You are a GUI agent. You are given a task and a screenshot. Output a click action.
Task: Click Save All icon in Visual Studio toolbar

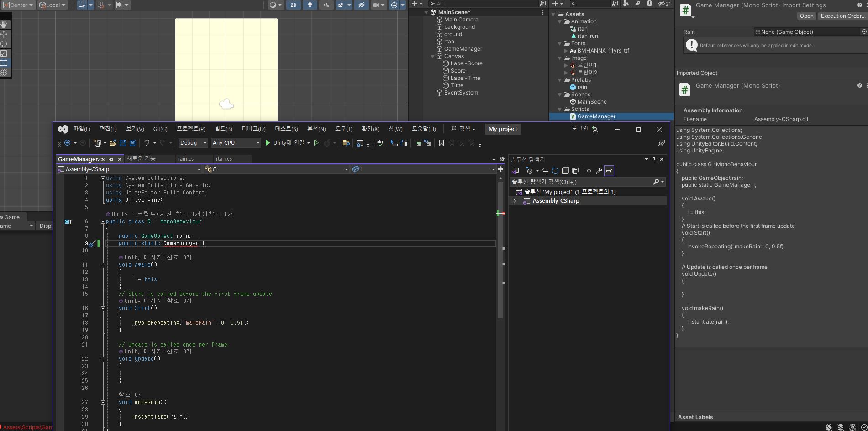[133, 143]
